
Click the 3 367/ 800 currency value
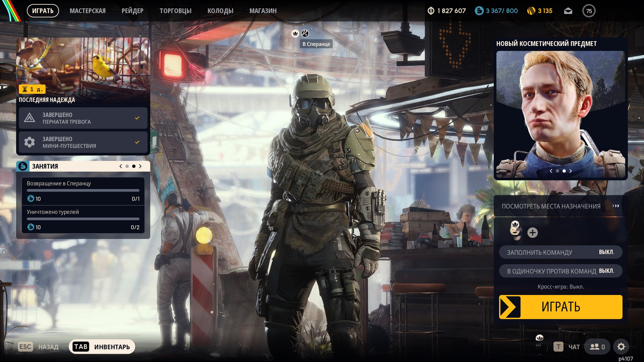click(x=502, y=11)
